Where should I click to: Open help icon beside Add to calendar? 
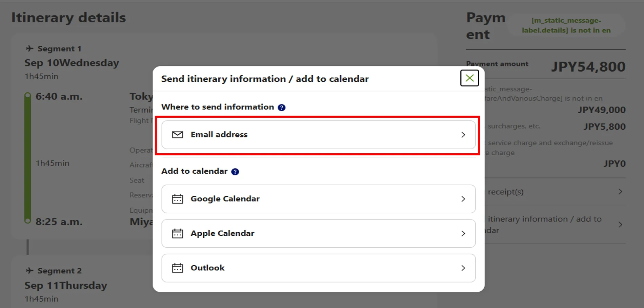(235, 172)
